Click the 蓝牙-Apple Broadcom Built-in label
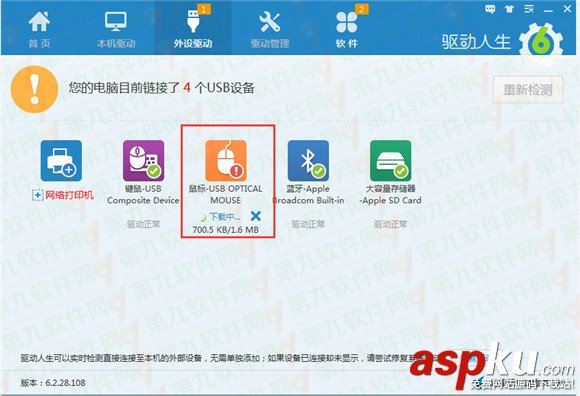This screenshot has width=580, height=396. click(x=308, y=194)
